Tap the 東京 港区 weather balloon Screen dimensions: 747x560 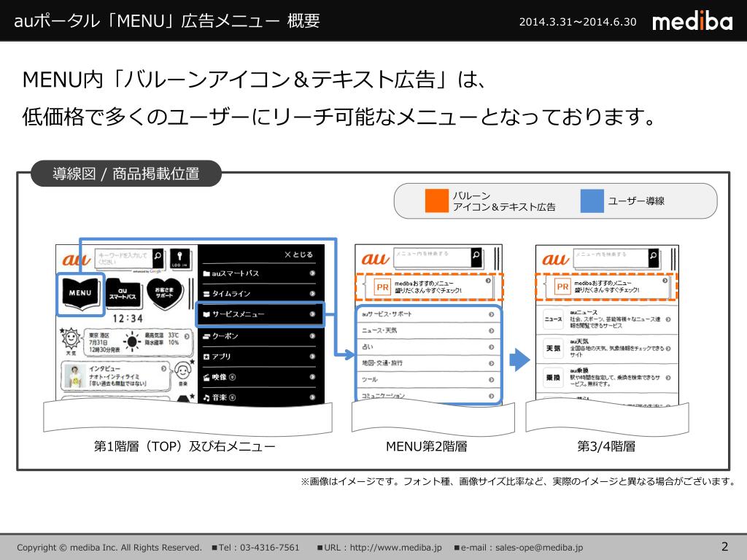[138, 342]
